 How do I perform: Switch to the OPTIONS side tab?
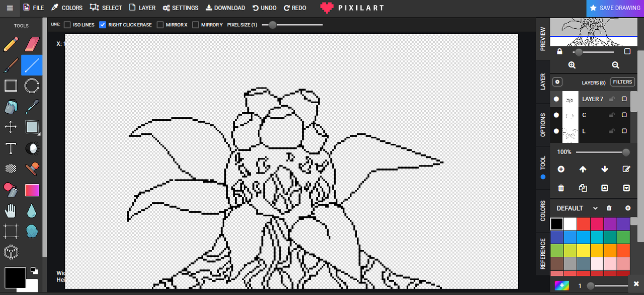point(543,125)
